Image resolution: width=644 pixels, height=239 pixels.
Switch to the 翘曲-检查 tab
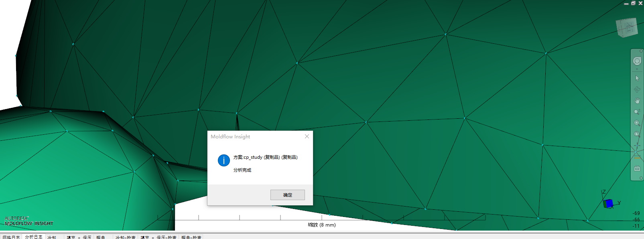[191, 237]
